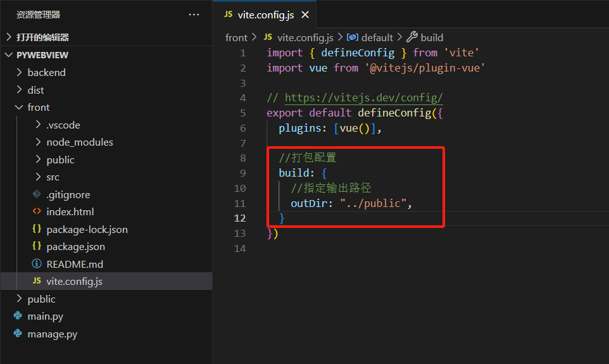Click braces icon beside package-lock.json
Viewport: 609px width, 364px height.
[x=37, y=229]
